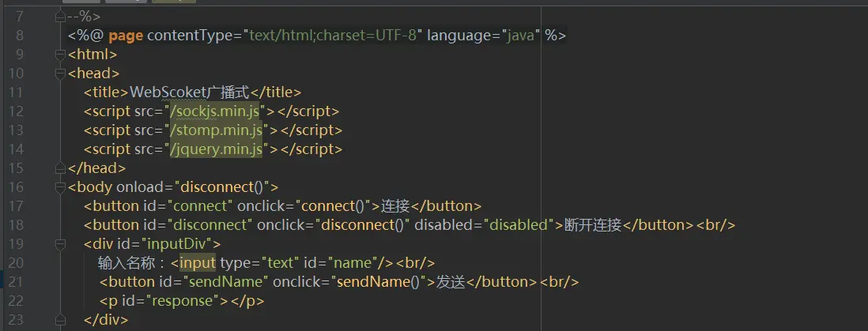Image resolution: width=868 pixels, height=331 pixels.
Task: Click line number 20 in the gutter
Action: (16, 262)
